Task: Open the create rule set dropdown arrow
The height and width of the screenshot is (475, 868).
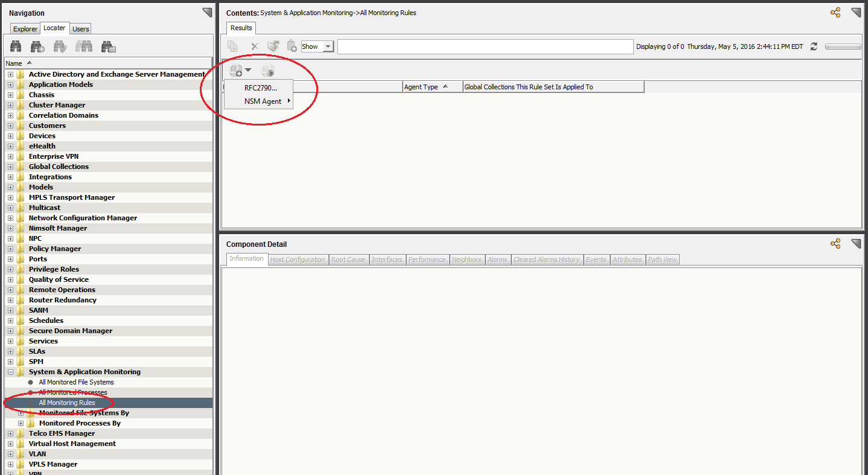Action: coord(248,71)
